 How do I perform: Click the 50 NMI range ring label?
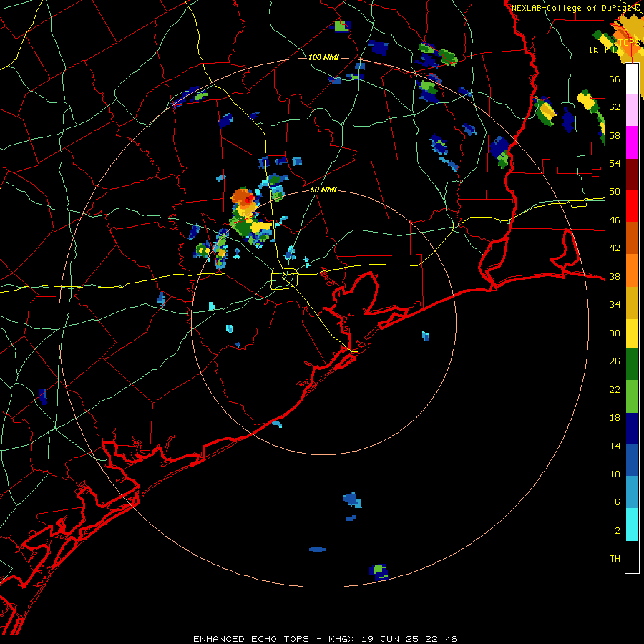tap(323, 190)
